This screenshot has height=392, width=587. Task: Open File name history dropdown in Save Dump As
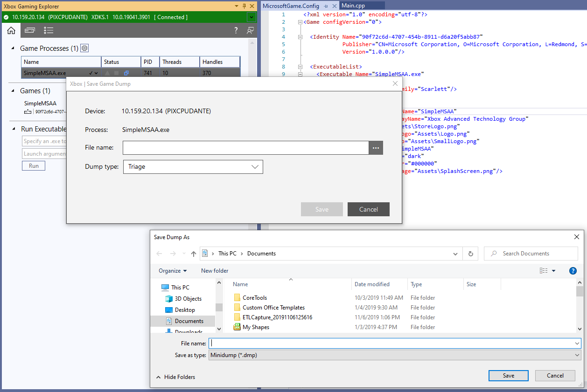[577, 343]
